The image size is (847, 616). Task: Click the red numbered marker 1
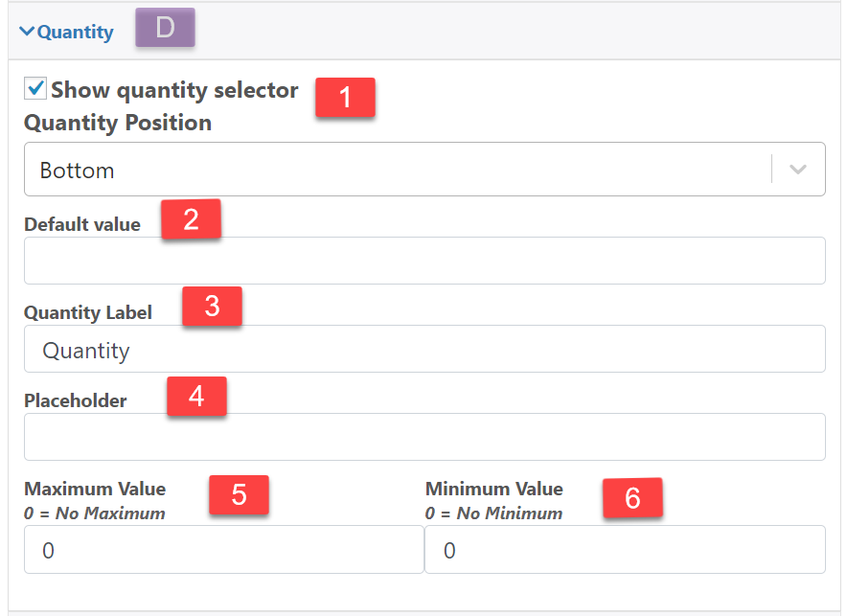[345, 97]
